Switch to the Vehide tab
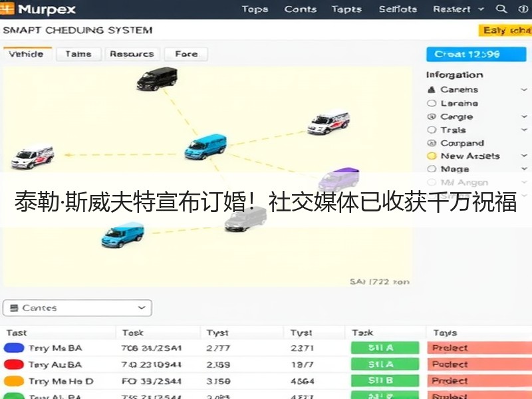 26,54
